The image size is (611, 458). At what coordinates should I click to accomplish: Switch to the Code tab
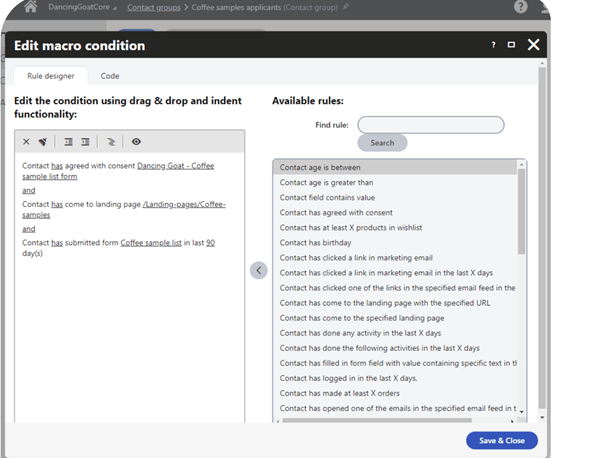point(110,76)
